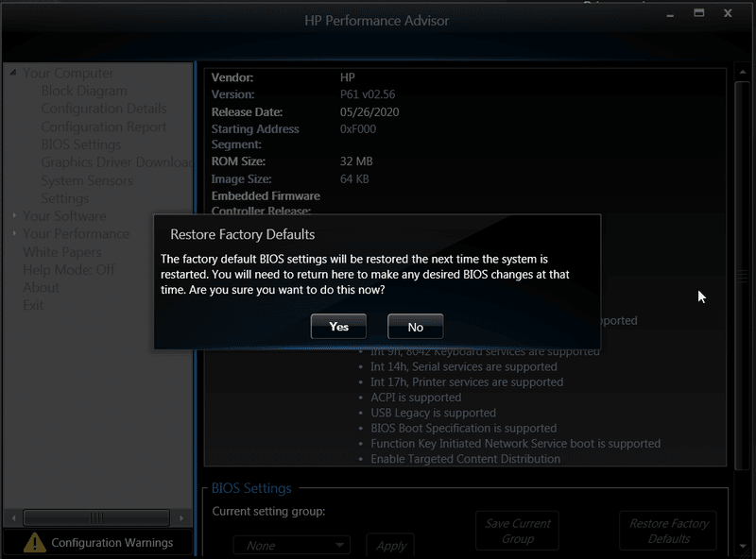This screenshot has width=756, height=559.
Task: Open Block Diagram in the sidebar
Action: [x=84, y=91]
